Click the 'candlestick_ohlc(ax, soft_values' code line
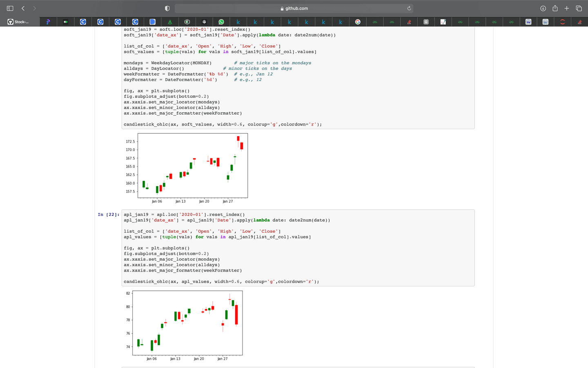This screenshot has height=368, width=588. [x=223, y=124]
